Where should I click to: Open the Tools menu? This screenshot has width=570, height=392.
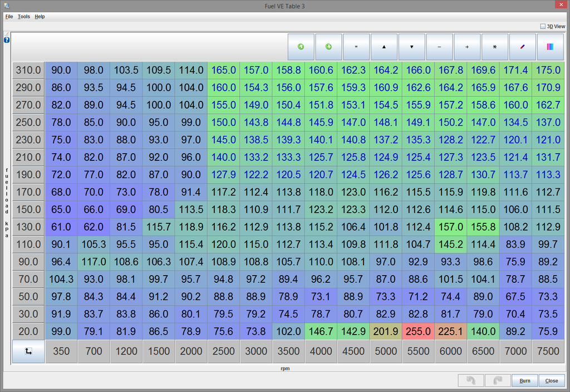tap(24, 17)
